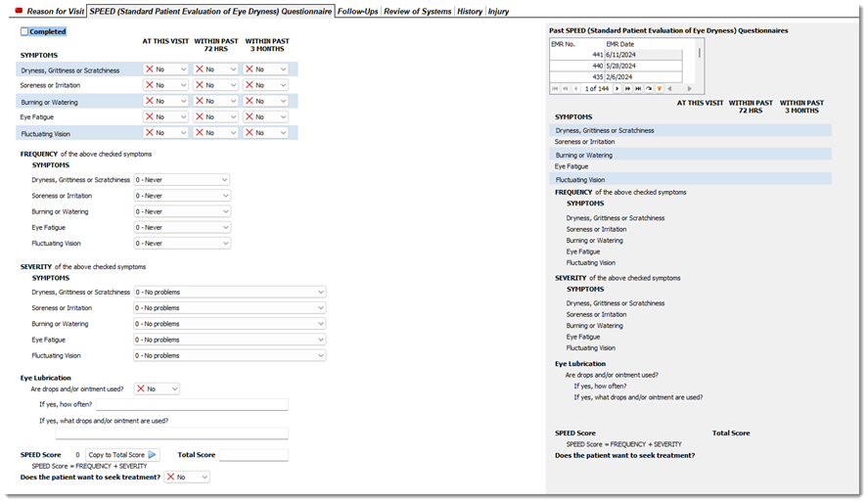Open Soreness Within Past 3 Months dropdown

click(266, 85)
